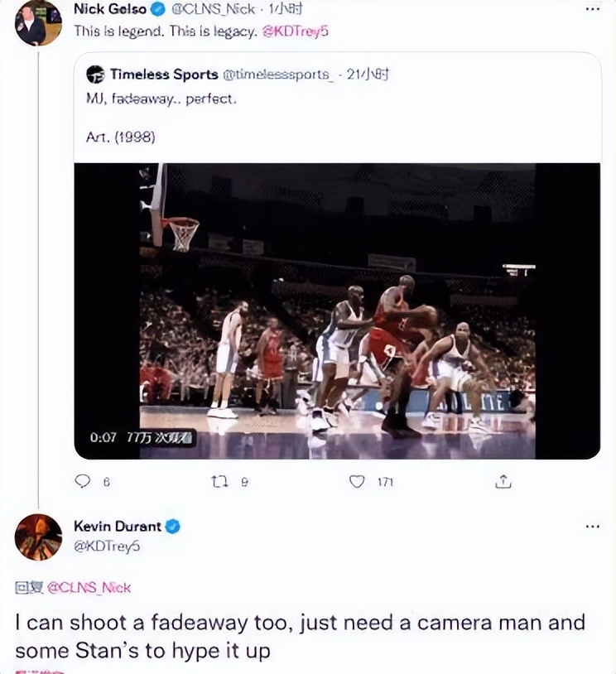The height and width of the screenshot is (674, 616).
Task: Open the Nick Gelso display name
Action: coord(109,10)
